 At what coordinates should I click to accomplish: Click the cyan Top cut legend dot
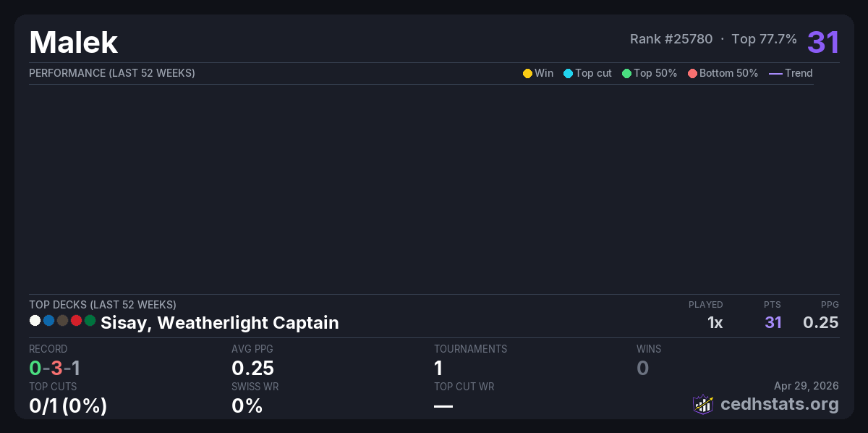[568, 73]
